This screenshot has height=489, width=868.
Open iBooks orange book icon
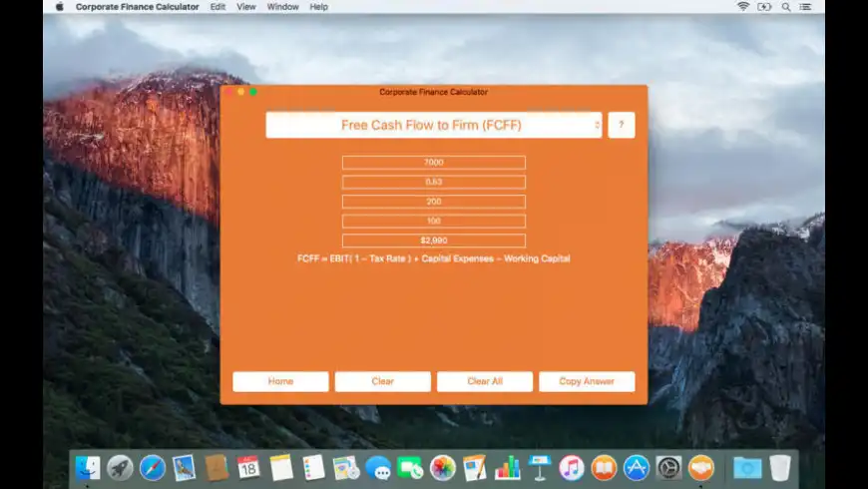(604, 468)
